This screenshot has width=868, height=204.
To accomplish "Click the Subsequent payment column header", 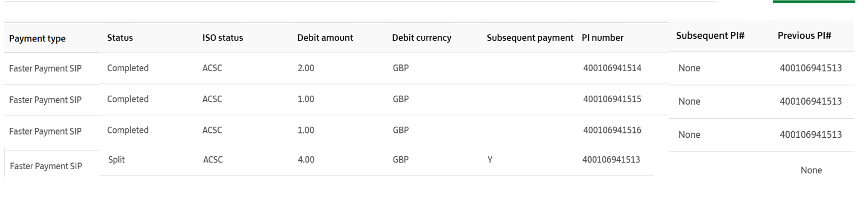I will pyautogui.click(x=530, y=38).
